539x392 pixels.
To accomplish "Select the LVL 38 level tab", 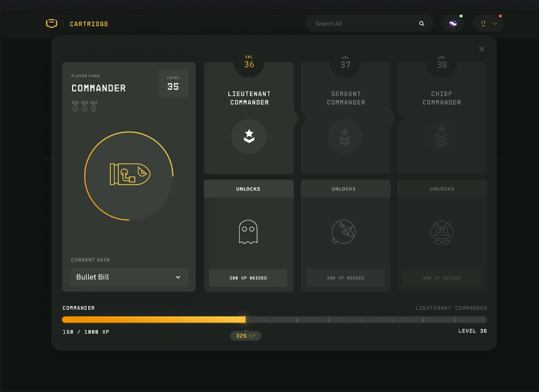I will pyautogui.click(x=442, y=63).
